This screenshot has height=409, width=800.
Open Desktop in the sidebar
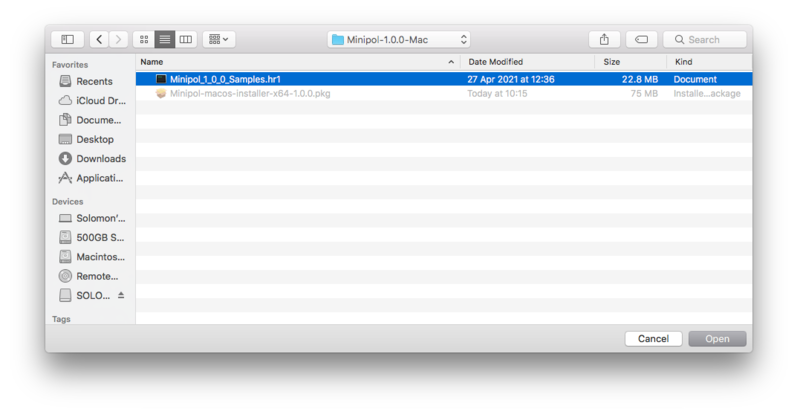(x=86, y=139)
